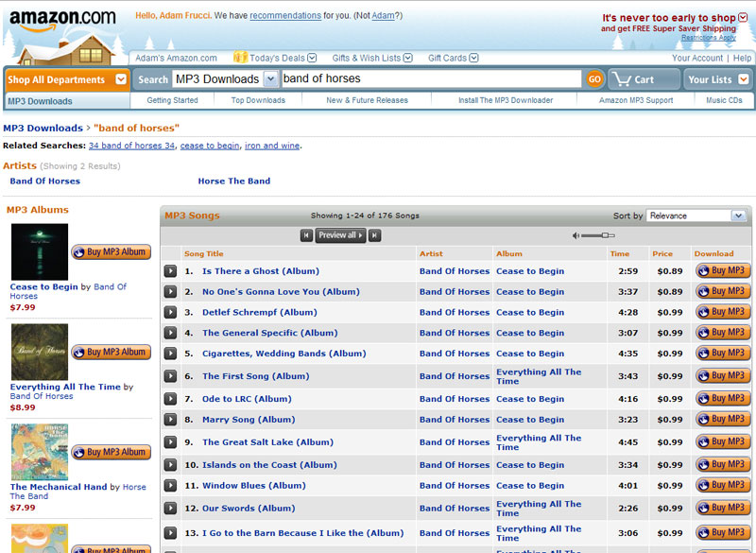Screen dimensions: 756x553
Task: Play preview of The General Specific
Action: pos(170,333)
